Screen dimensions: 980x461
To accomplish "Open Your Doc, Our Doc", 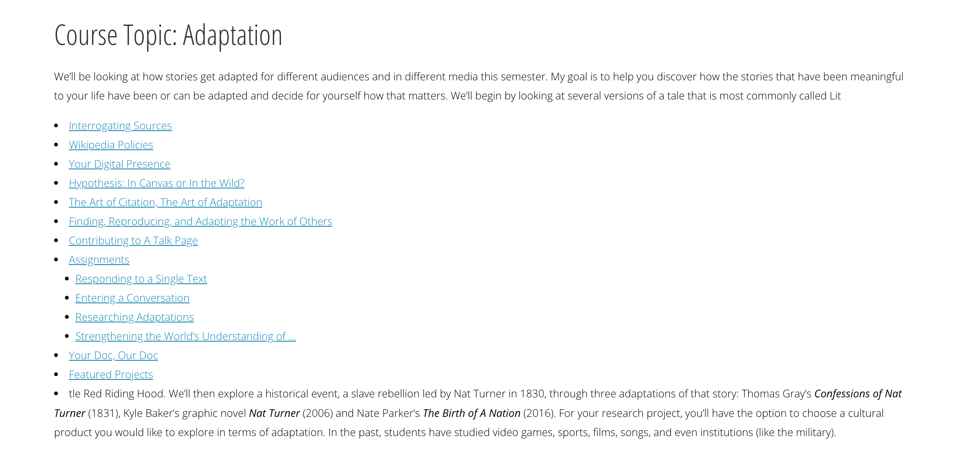I will tap(113, 355).
